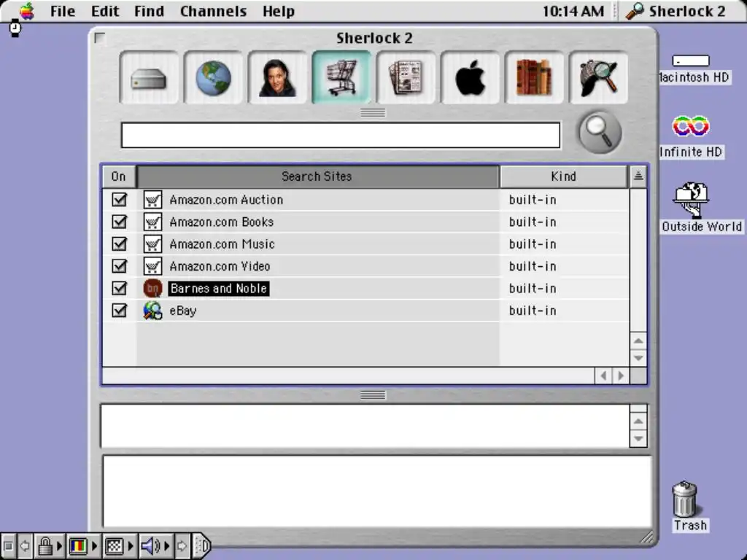Viewport: 747px width, 560px height.
Task: Click the Control Strip left scroll arrow
Action: [x=25, y=545]
